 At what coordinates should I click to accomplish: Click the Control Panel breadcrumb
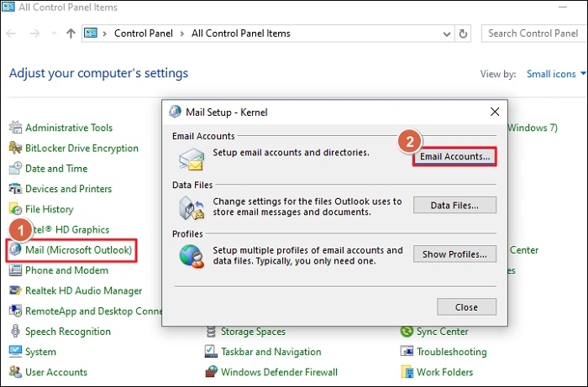click(x=144, y=34)
